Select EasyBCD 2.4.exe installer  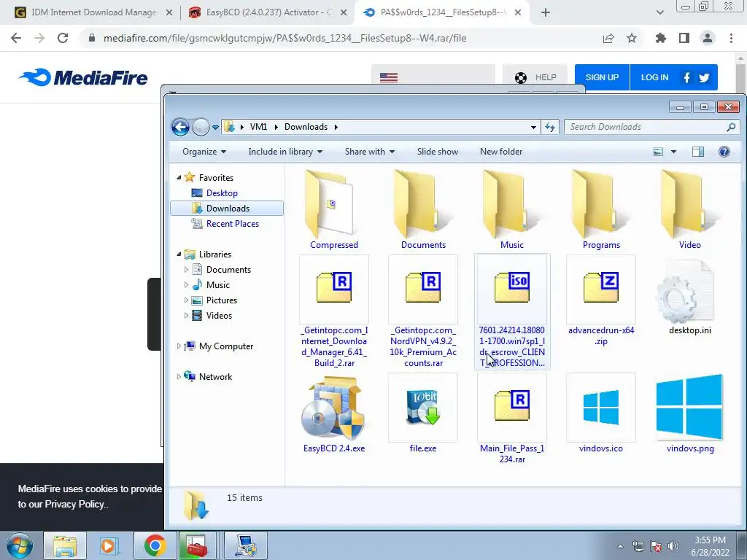tap(334, 413)
